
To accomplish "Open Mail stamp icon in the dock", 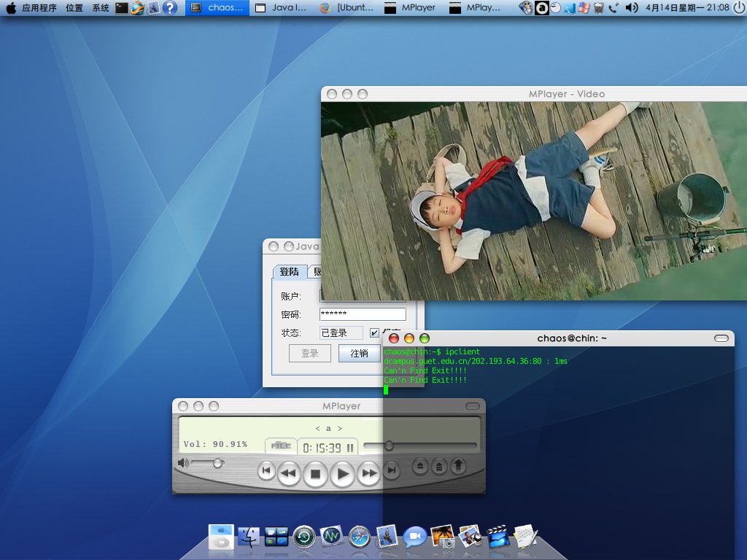I will tap(387, 536).
